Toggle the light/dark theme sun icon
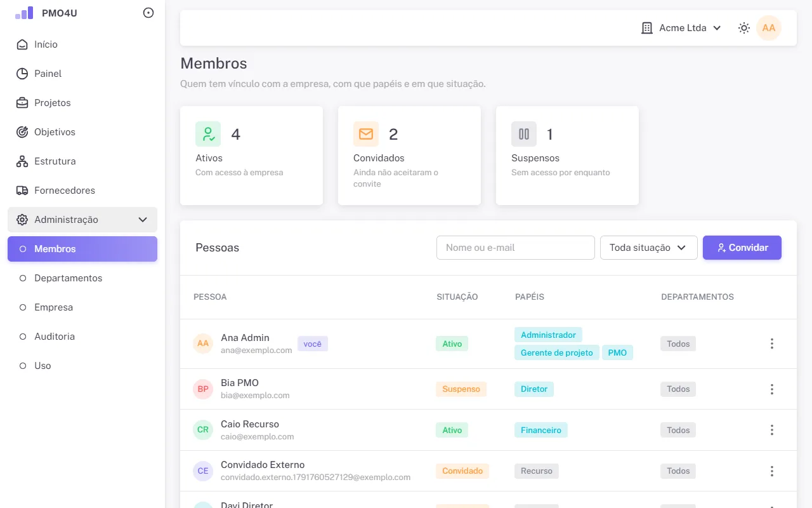The image size is (812, 508). (x=744, y=28)
